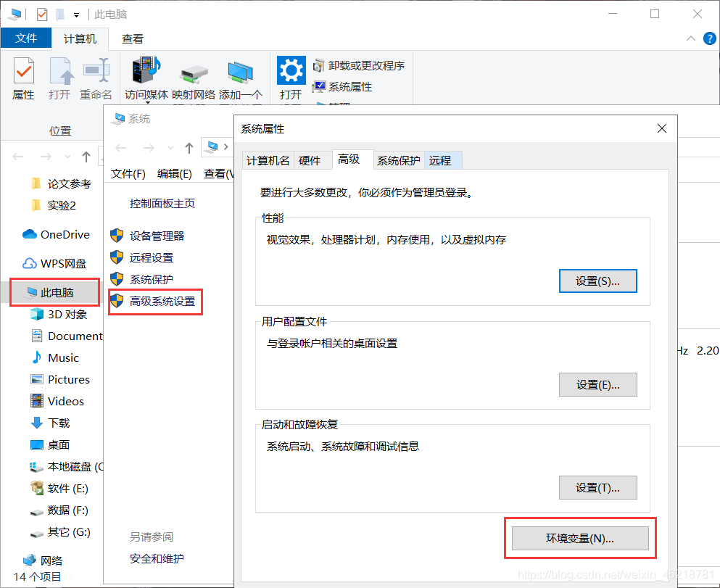Image resolution: width=720 pixels, height=588 pixels.
Task: Open the 3D 对象 folder
Action: click(58, 315)
